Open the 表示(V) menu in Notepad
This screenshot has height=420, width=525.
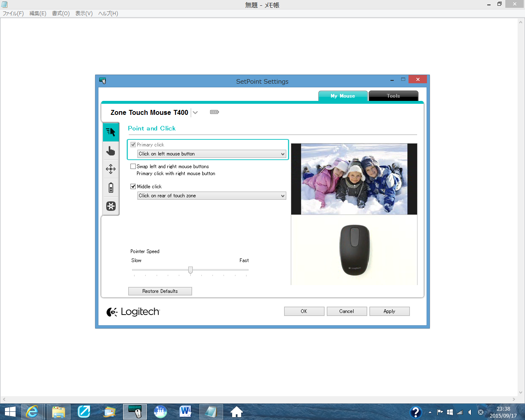click(84, 14)
